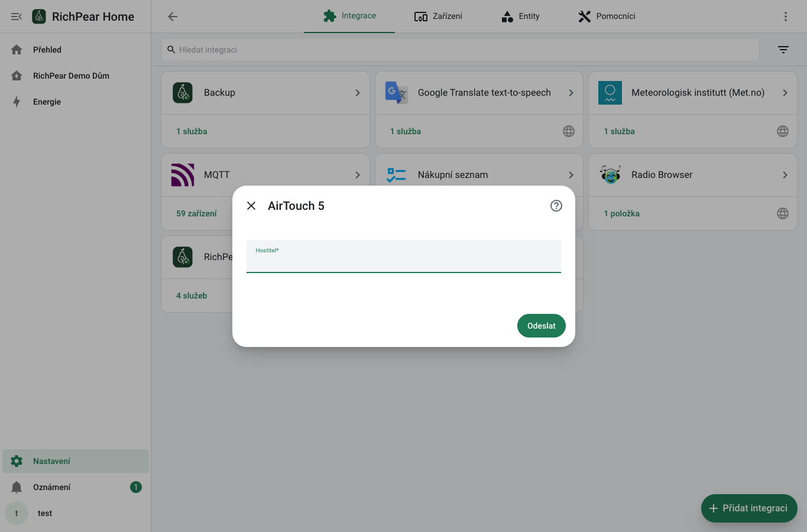The image size is (807, 532).
Task: Click the search magnifier icon
Action: (171, 50)
